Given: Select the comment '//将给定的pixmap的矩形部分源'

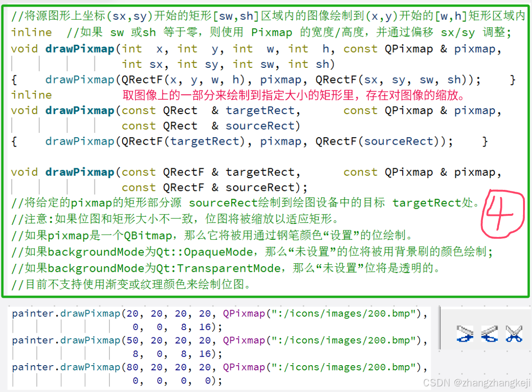Looking at the screenshot, I should pyautogui.click(x=246, y=203).
